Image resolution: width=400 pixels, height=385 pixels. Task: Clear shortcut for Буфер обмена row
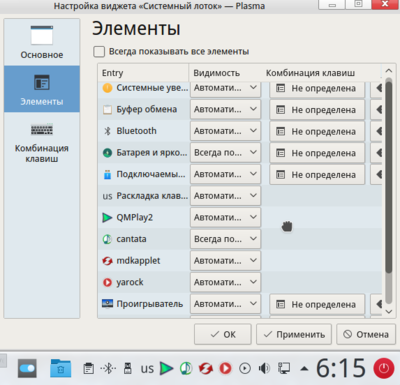(377, 110)
